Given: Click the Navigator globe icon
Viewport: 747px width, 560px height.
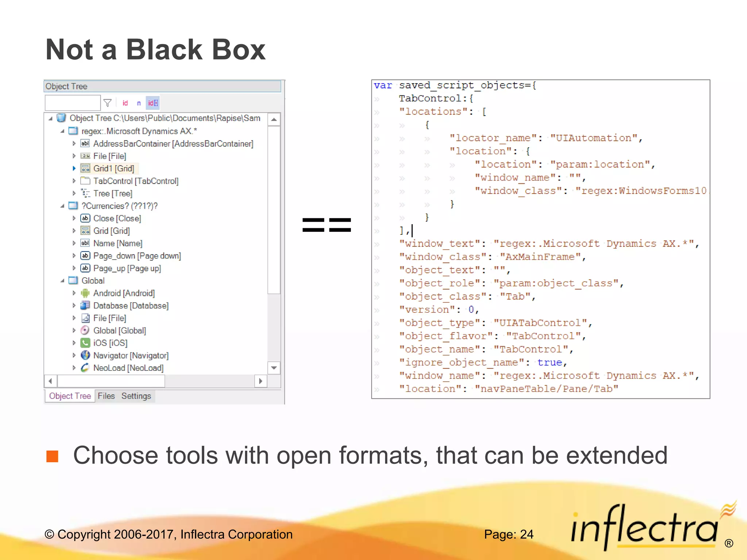Looking at the screenshot, I should pos(85,355).
